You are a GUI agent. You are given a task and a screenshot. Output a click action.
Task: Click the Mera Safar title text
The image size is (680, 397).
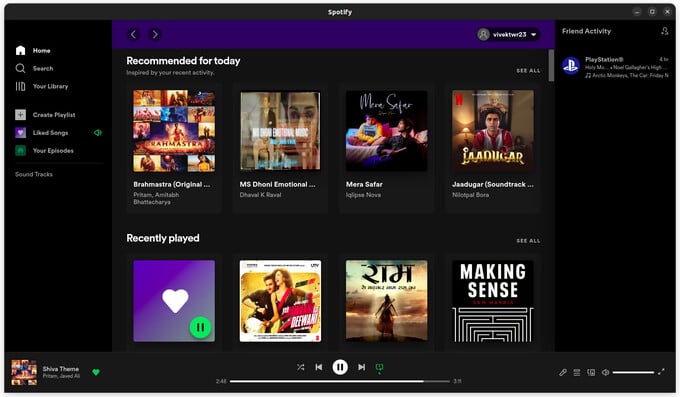[364, 184]
